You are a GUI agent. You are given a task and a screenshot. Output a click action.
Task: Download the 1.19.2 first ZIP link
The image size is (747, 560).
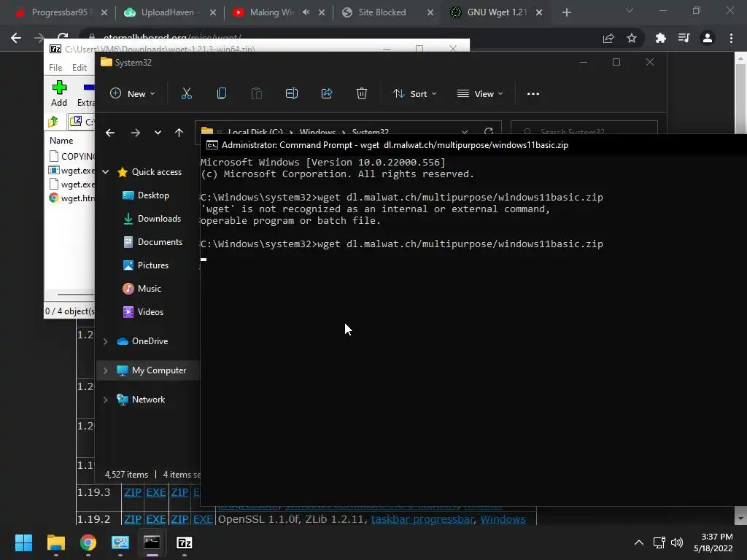133,519
